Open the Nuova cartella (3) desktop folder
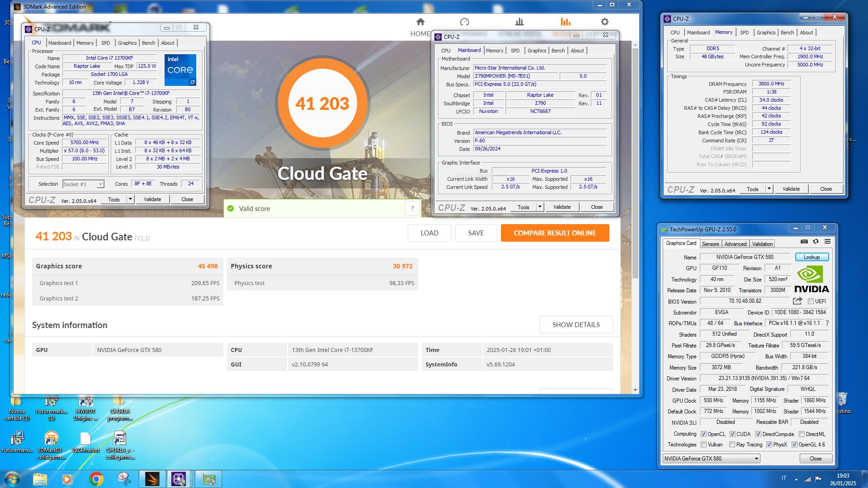Image resolution: width=868 pixels, height=488 pixels. [17, 408]
